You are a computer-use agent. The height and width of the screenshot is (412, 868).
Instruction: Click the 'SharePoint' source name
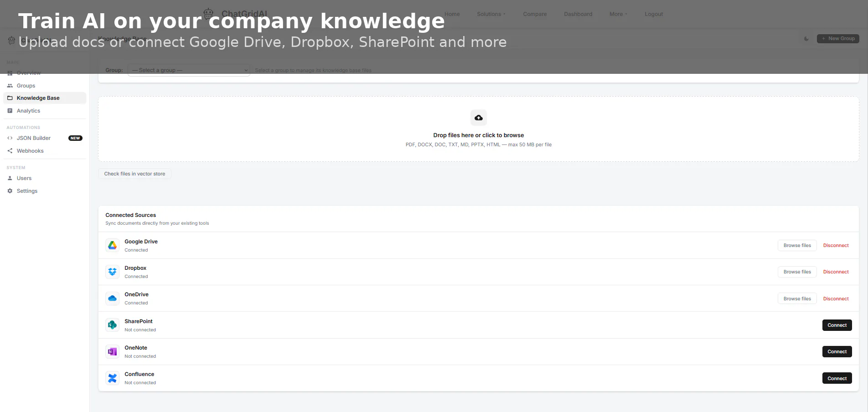click(139, 321)
